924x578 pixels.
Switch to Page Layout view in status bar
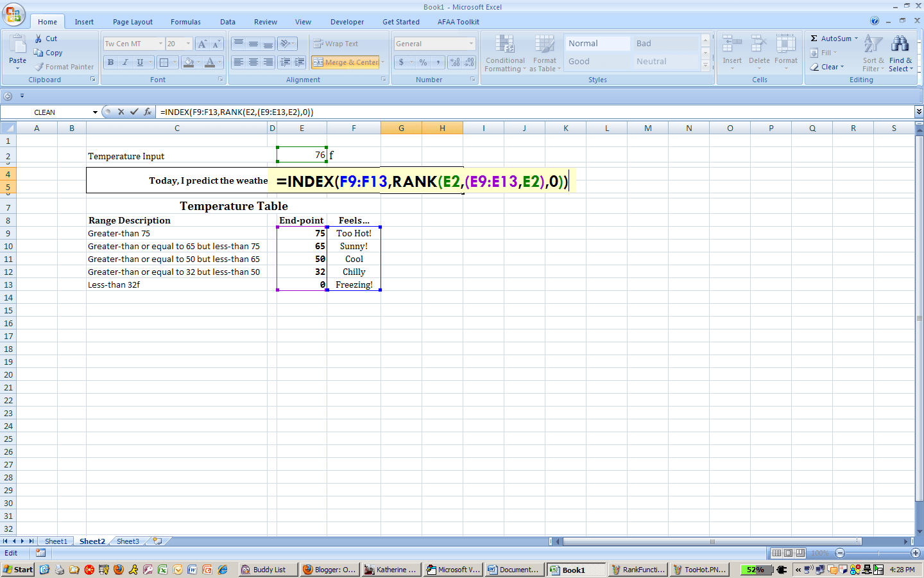coord(788,553)
